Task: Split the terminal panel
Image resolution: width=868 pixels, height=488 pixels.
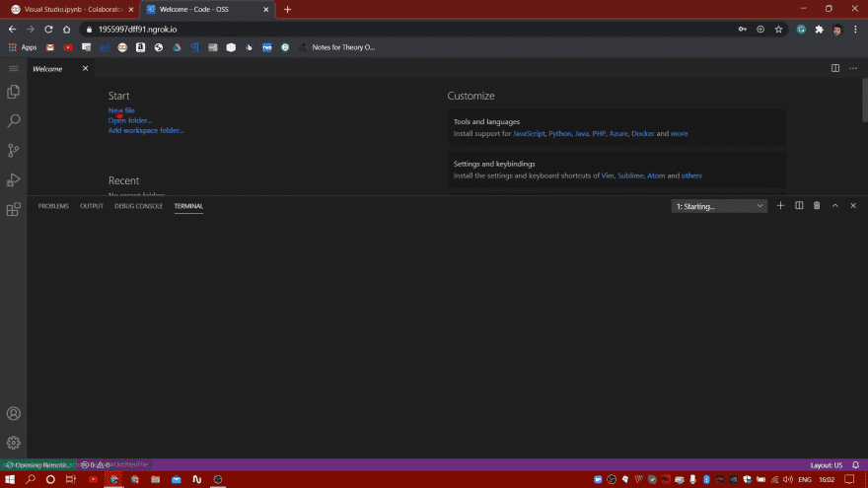Action: (799, 206)
